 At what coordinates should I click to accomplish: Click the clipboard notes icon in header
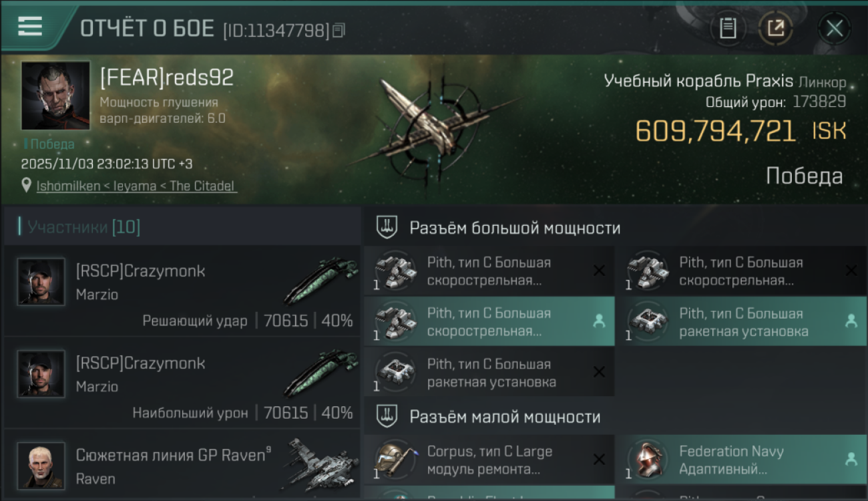click(728, 29)
